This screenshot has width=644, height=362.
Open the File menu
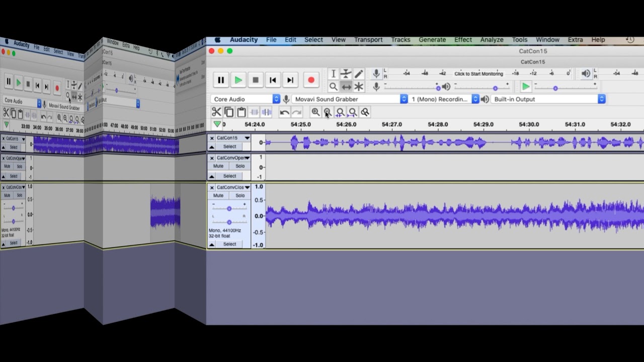pos(271,40)
